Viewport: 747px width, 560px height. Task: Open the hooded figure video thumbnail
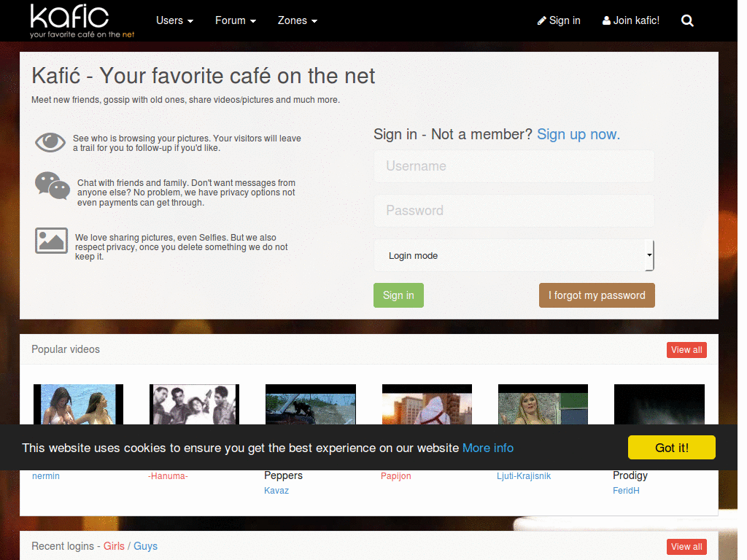tap(427, 404)
